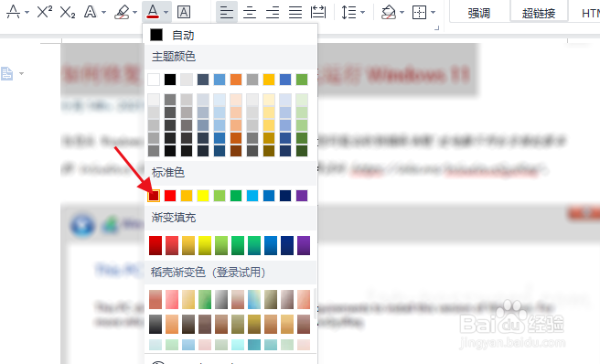The height and width of the screenshot is (364, 600).
Task: Select the 强调 style
Action: point(479,14)
